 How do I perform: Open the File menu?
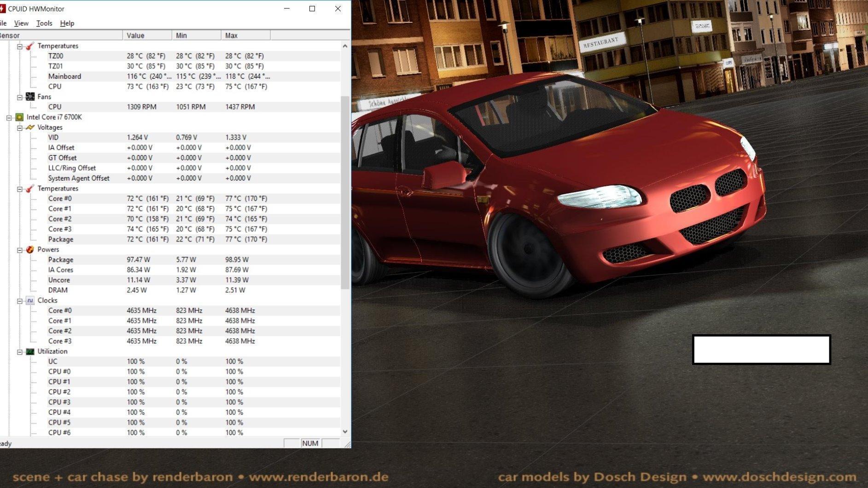[x=4, y=23]
